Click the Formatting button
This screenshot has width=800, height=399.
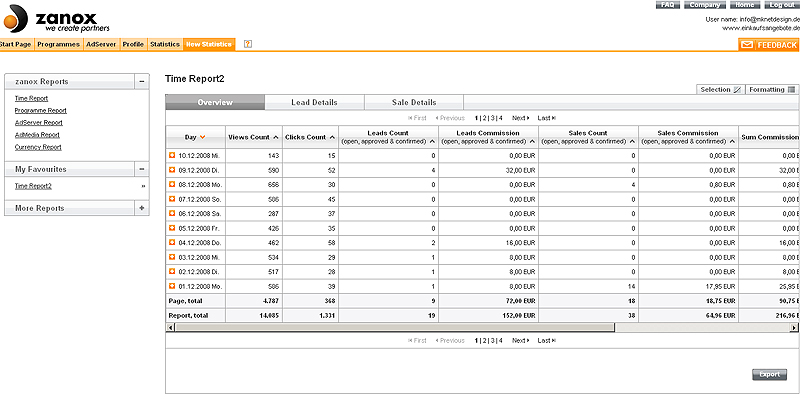[x=772, y=89]
